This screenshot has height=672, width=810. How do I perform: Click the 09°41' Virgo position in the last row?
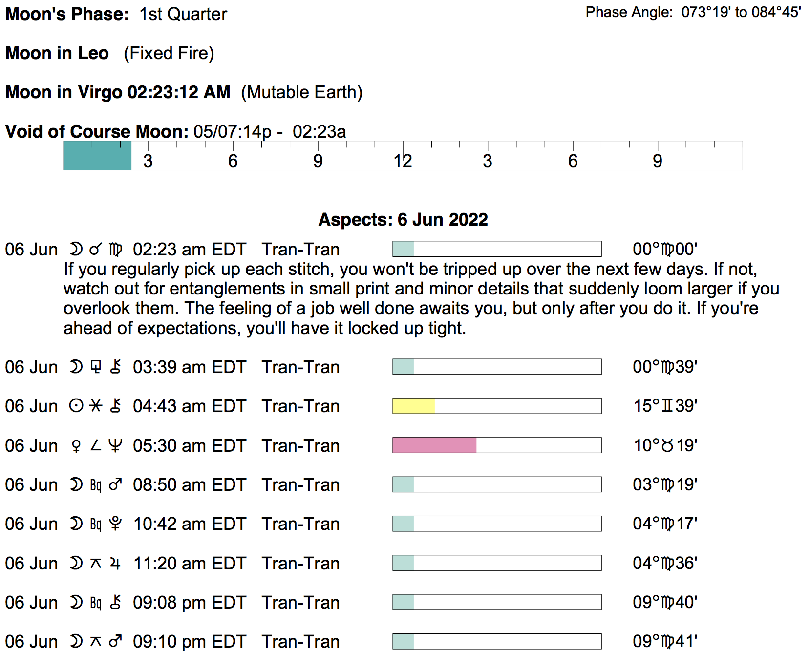[665, 641]
